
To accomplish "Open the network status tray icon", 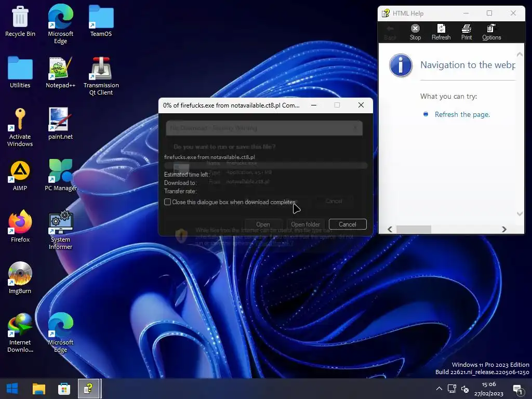I will click(451, 389).
